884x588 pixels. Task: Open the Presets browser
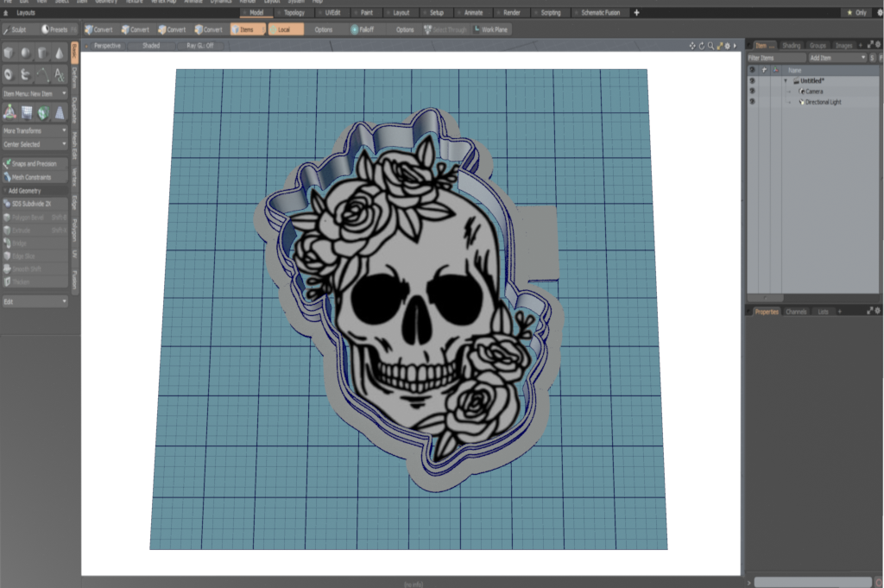55,29
